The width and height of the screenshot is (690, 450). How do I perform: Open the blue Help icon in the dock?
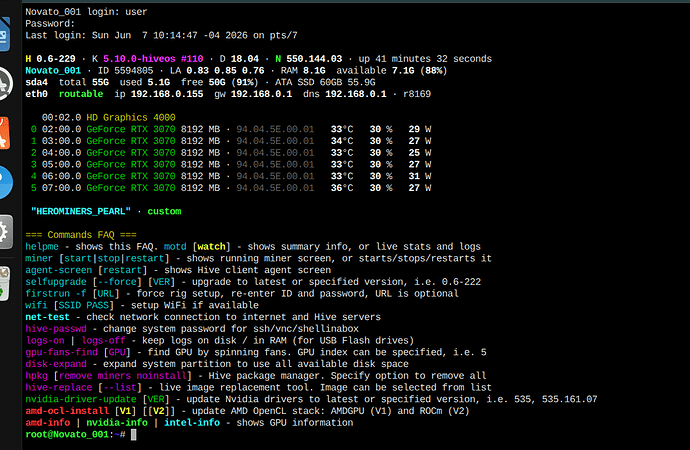click(6, 182)
